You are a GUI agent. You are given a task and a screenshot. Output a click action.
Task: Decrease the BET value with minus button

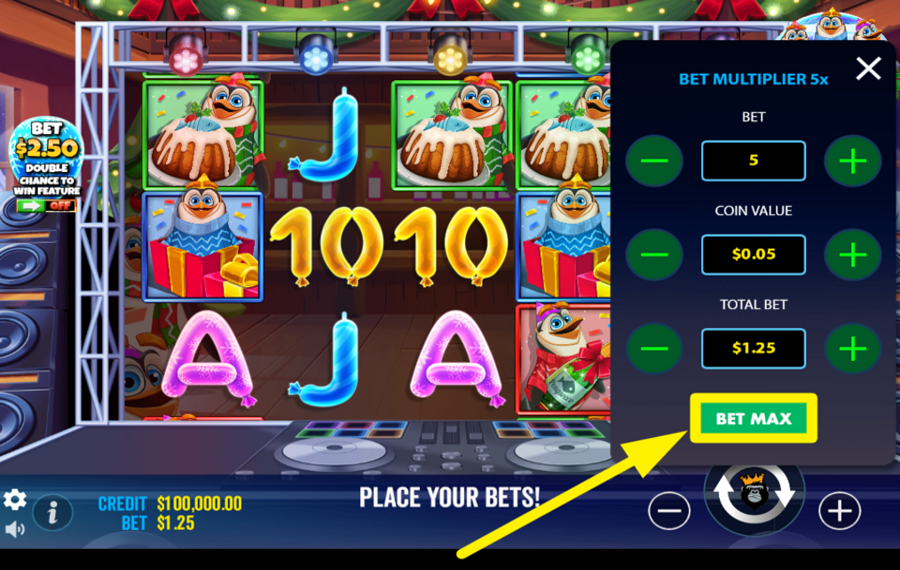coord(654,161)
